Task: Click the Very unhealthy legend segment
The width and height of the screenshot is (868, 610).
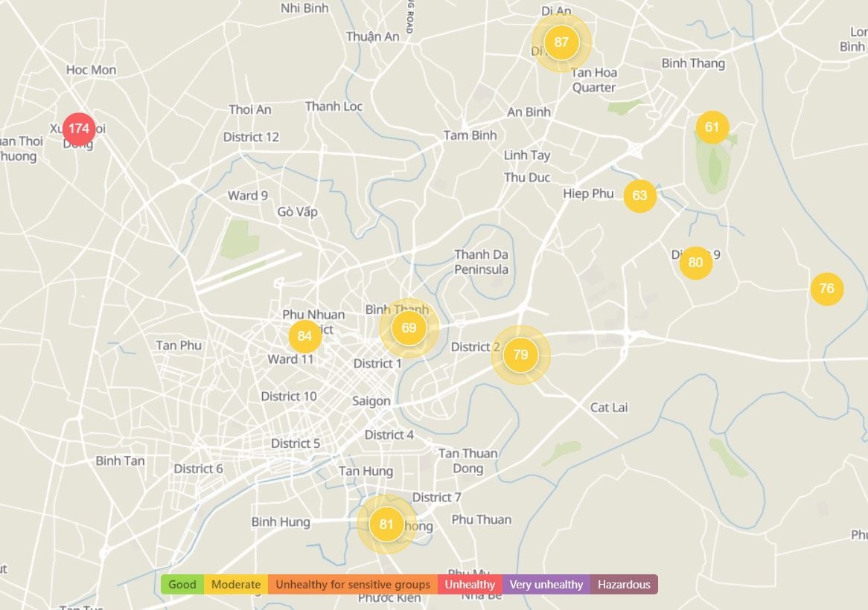Action: coord(546,585)
